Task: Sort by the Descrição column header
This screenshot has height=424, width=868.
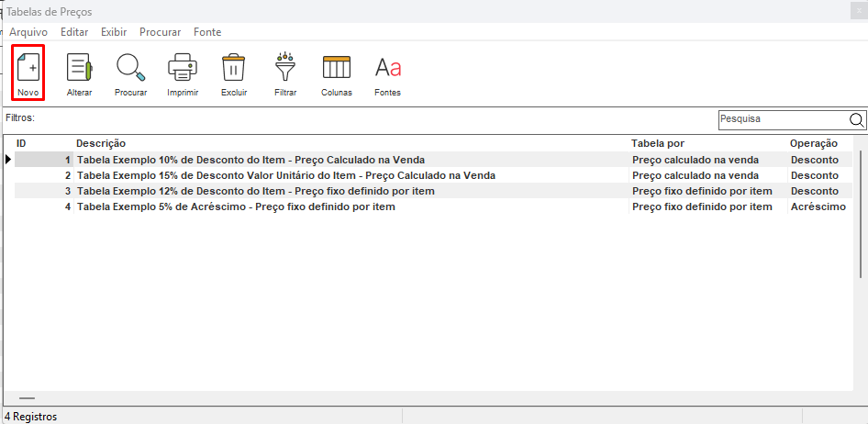Action: (101, 144)
